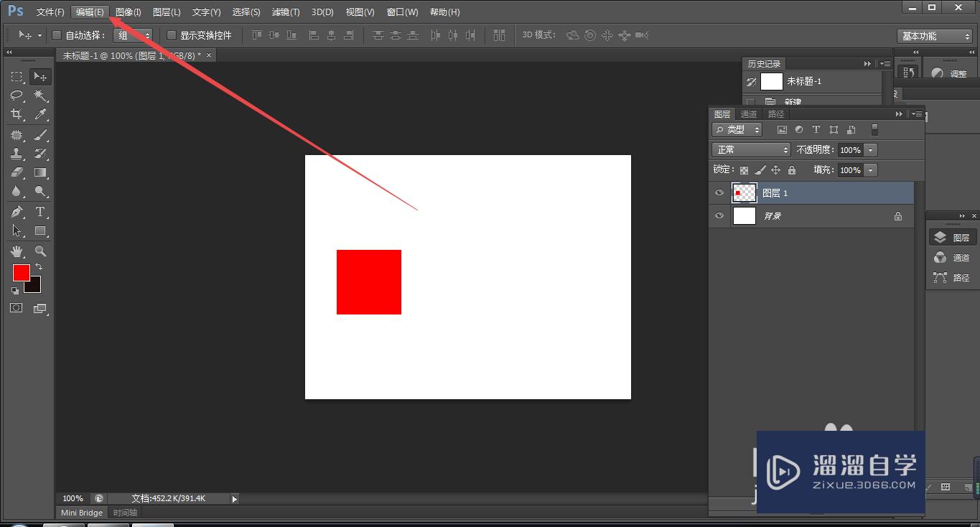
Task: Open the 编辑(E) menu
Action: pos(90,12)
